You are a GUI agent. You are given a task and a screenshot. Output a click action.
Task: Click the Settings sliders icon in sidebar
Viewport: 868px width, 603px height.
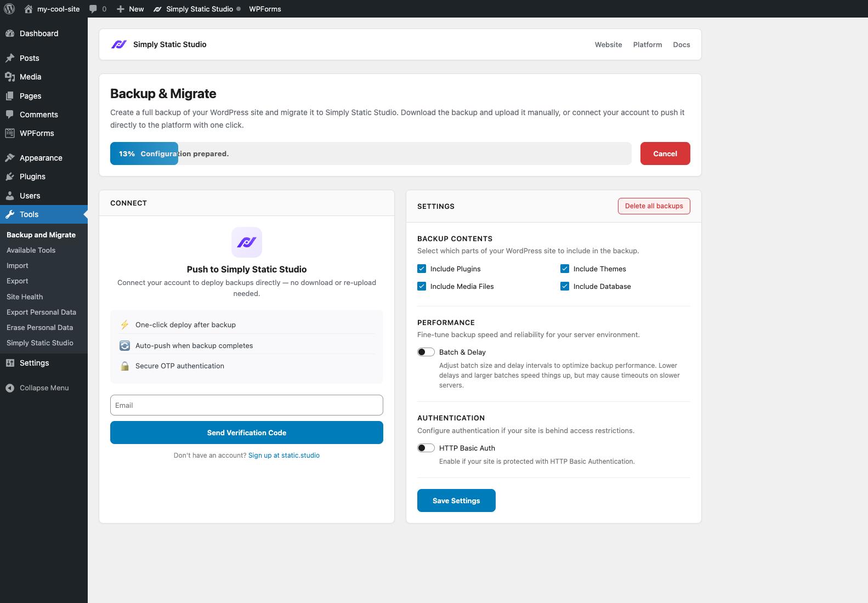tap(10, 363)
